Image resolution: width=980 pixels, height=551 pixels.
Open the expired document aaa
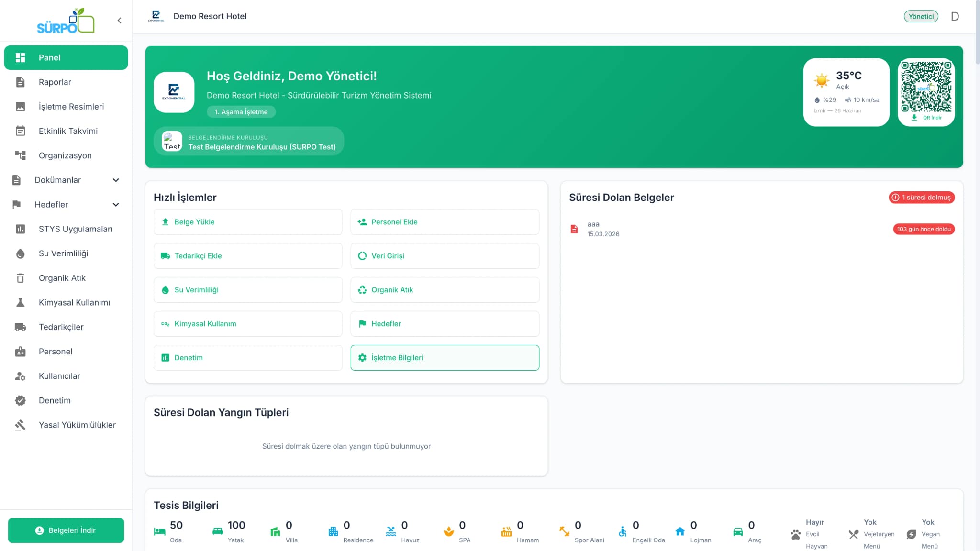pyautogui.click(x=762, y=229)
